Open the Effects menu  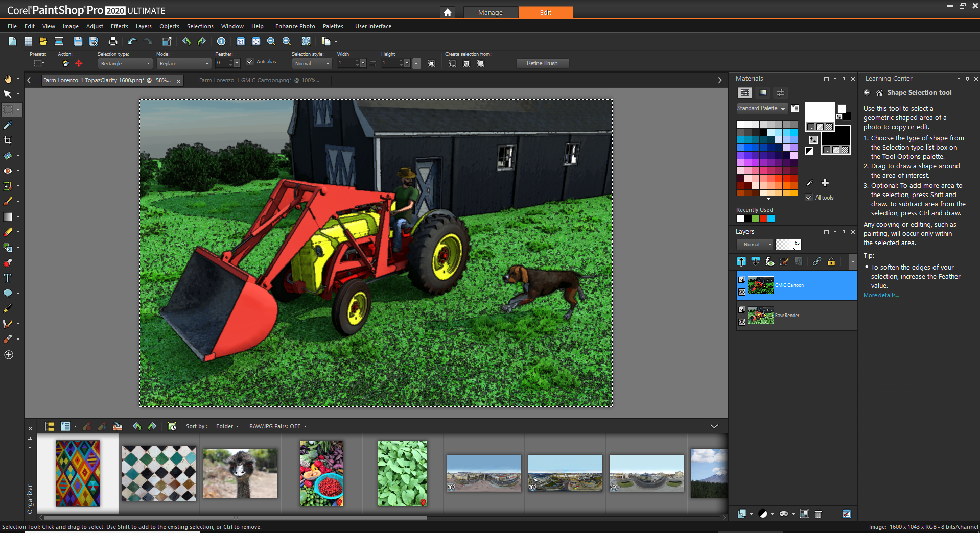click(x=120, y=26)
